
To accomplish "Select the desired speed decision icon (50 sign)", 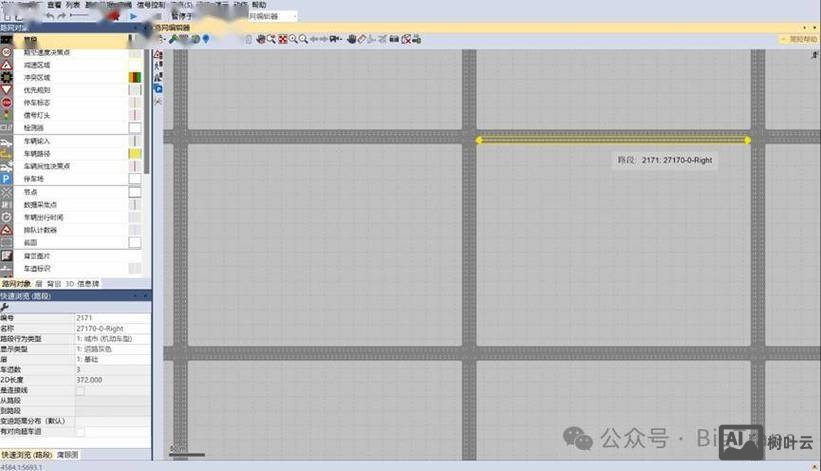I will click(6, 52).
